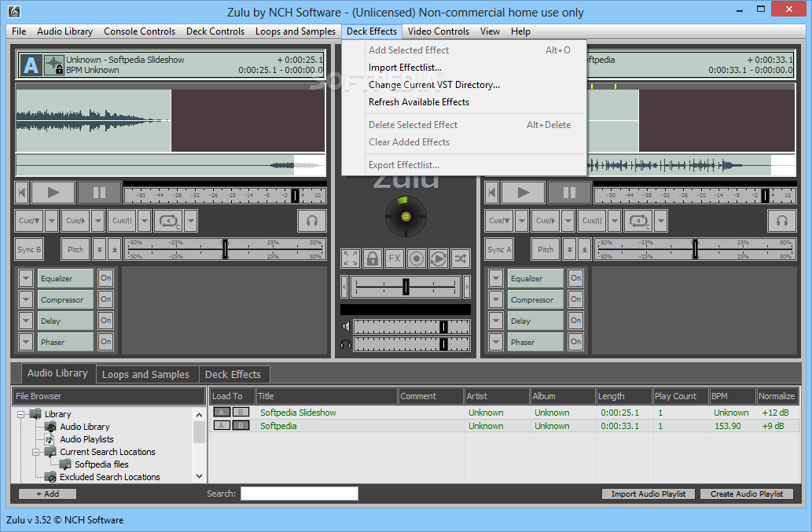Select Audio Playlists in file browser
The height and width of the screenshot is (532, 812).
pyautogui.click(x=86, y=439)
